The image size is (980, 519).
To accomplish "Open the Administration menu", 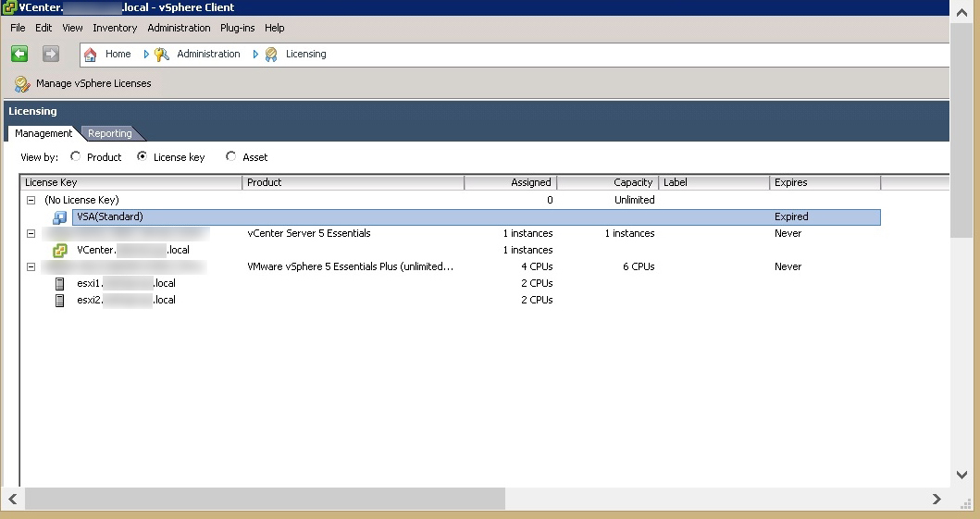I will tap(179, 28).
